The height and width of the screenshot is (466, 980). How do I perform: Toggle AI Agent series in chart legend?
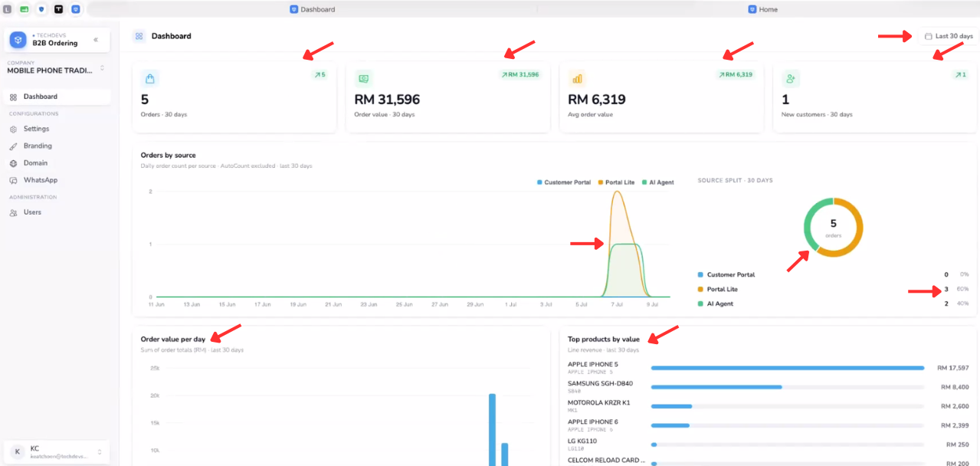tap(658, 182)
